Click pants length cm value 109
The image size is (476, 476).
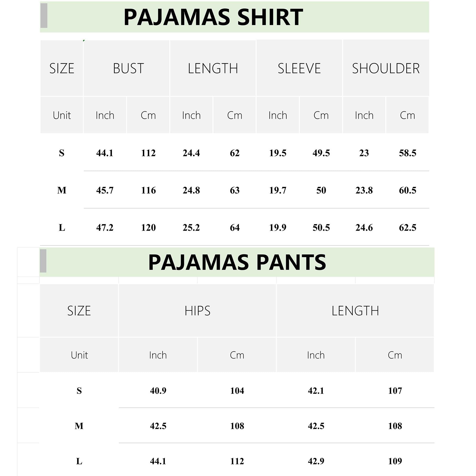(x=395, y=461)
